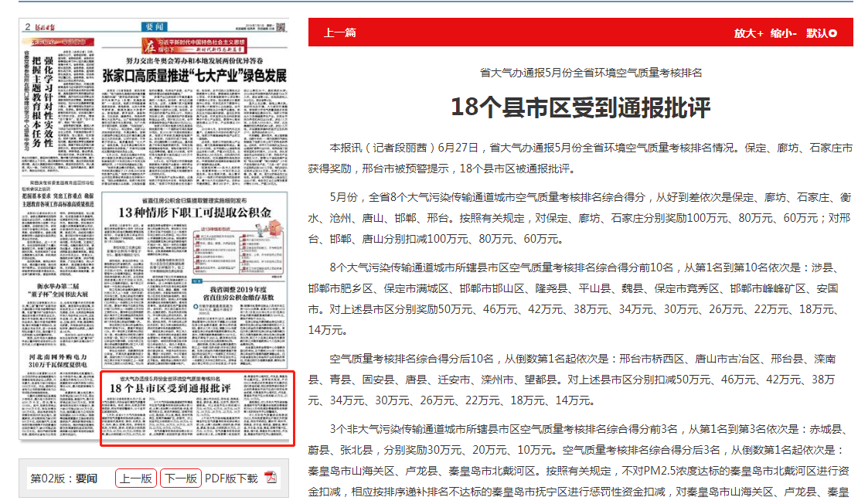Click the PDF版下载 text link

click(x=230, y=478)
